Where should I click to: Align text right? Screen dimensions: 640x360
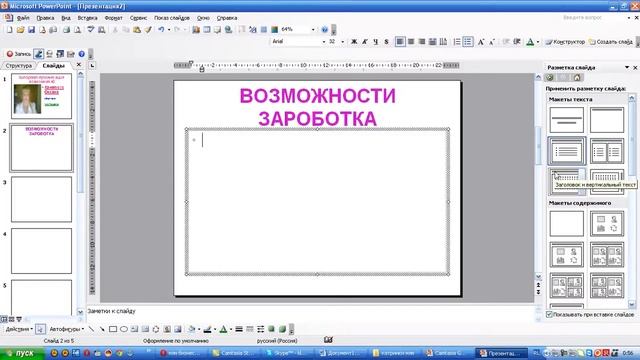pos(422,42)
